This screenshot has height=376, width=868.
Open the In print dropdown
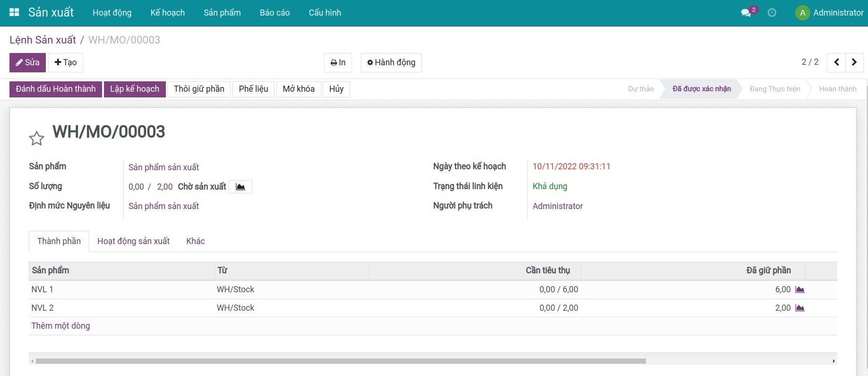point(338,62)
